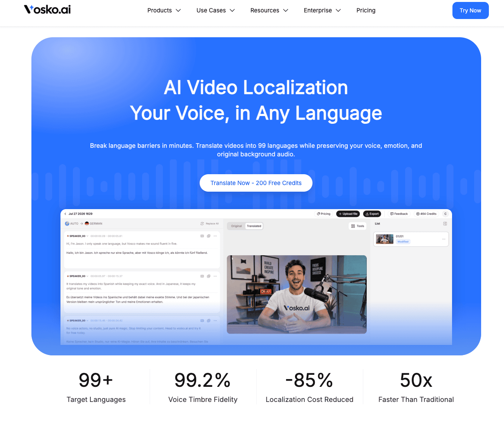Click the GERMAN target language label
Image resolution: width=504 pixels, height=426 pixels.
[x=96, y=223]
